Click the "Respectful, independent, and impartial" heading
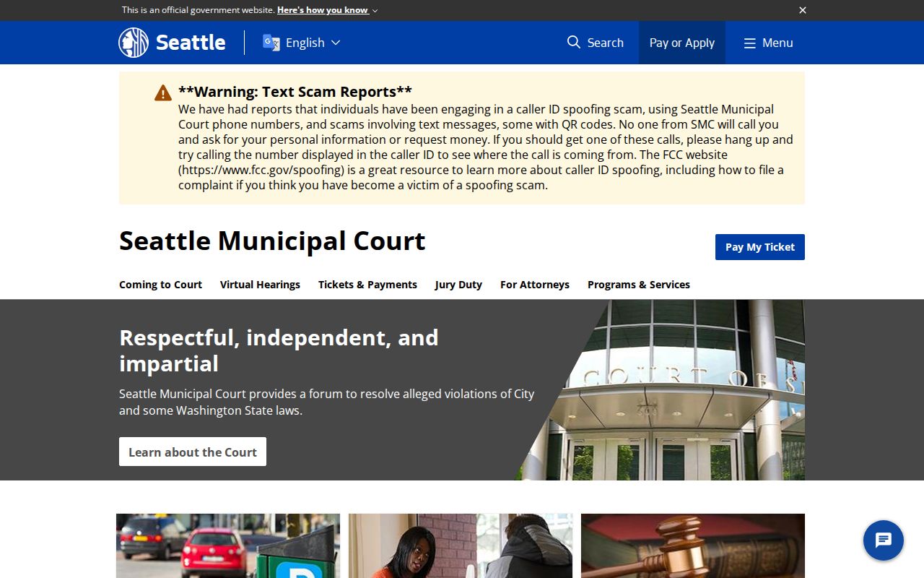Viewport: 924px width, 578px height. [279, 350]
